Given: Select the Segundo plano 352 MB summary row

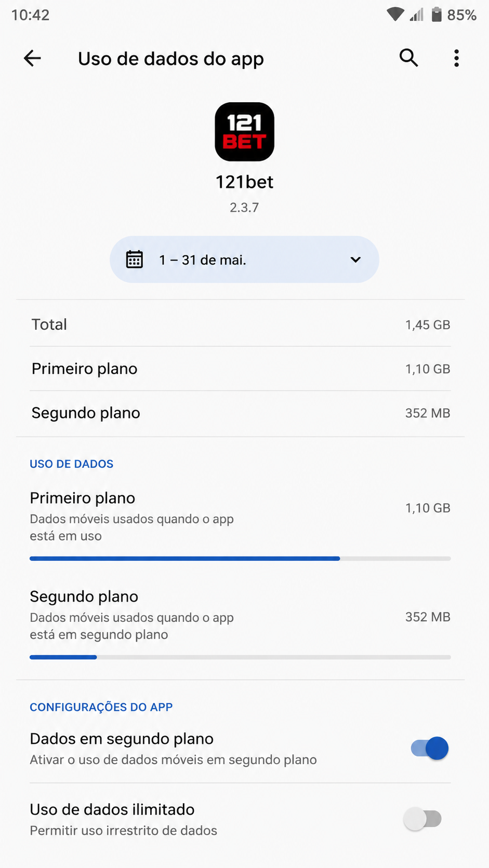Looking at the screenshot, I should 241,413.
